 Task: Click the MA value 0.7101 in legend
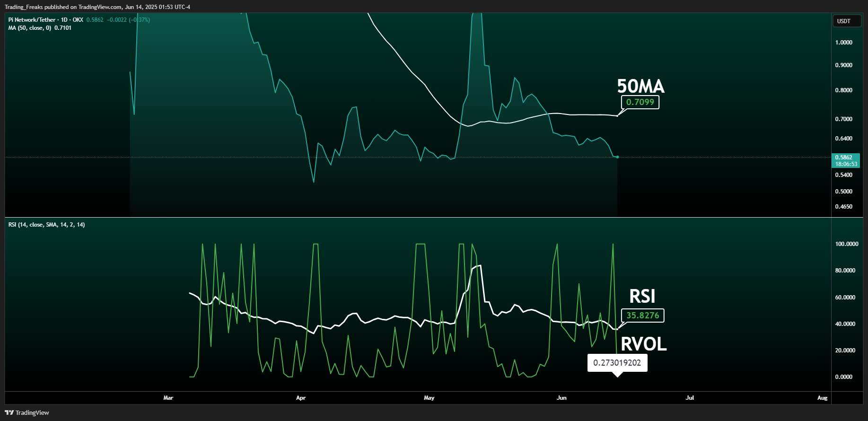tap(63, 28)
